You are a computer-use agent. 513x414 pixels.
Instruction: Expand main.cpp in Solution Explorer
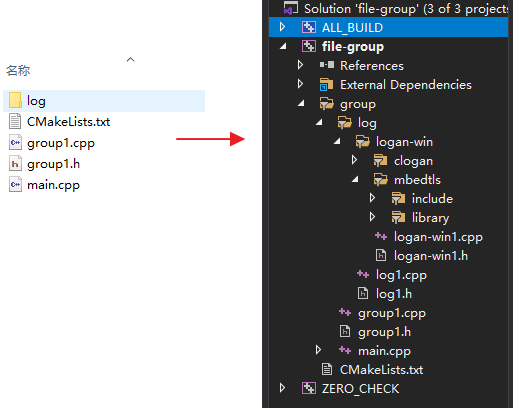click(318, 350)
